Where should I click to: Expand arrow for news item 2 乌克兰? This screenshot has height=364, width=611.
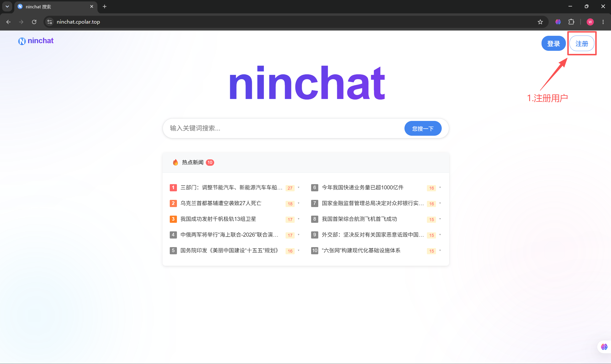click(x=298, y=203)
